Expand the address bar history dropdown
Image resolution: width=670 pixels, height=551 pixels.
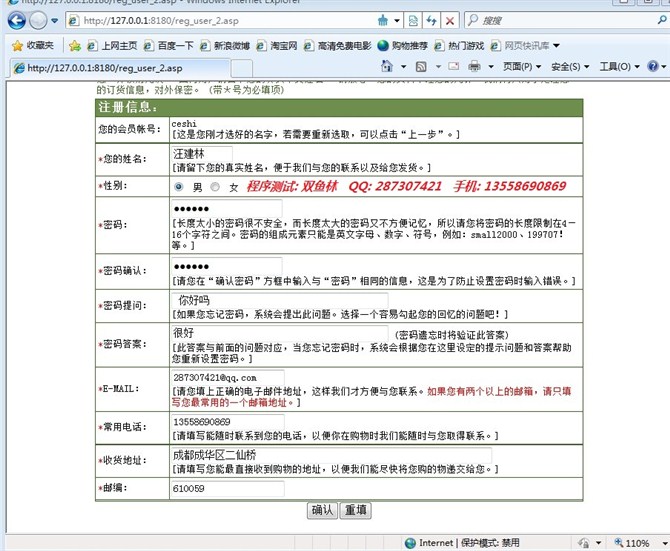pyautogui.click(x=397, y=21)
